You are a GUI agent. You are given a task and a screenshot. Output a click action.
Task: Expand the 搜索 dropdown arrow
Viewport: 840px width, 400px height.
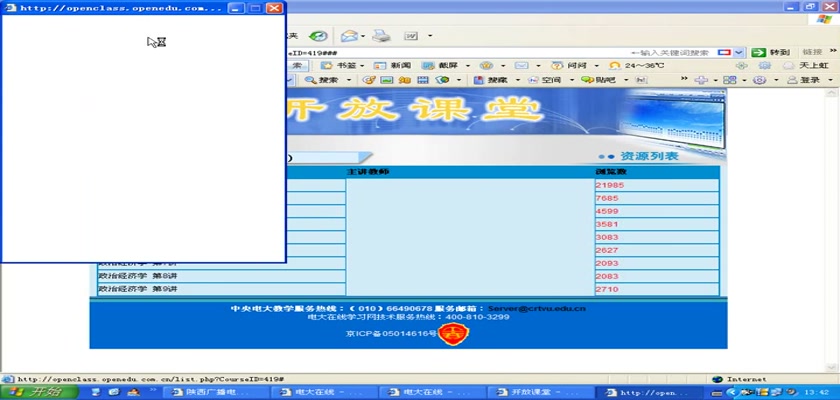click(349, 80)
